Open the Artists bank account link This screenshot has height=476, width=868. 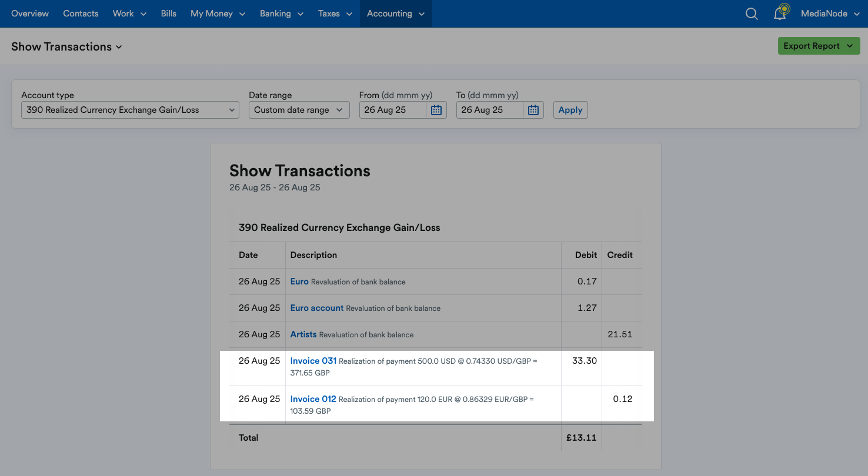click(x=303, y=334)
